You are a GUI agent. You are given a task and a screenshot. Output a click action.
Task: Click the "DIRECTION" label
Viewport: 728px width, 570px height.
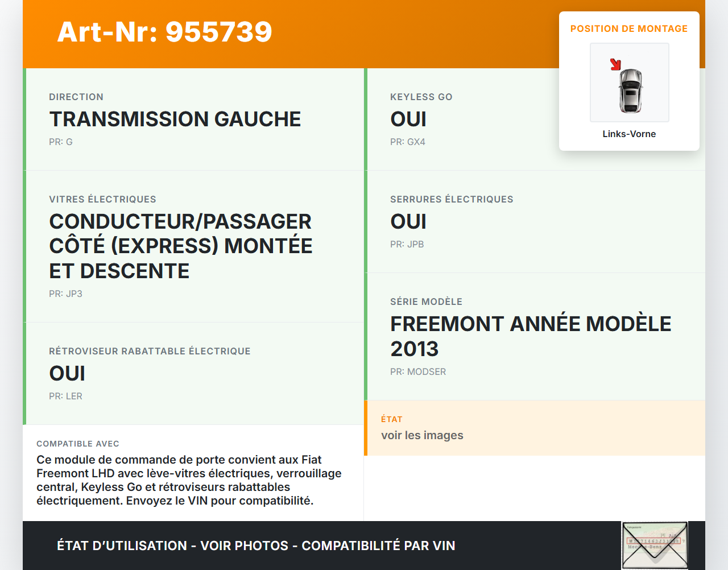tap(76, 97)
